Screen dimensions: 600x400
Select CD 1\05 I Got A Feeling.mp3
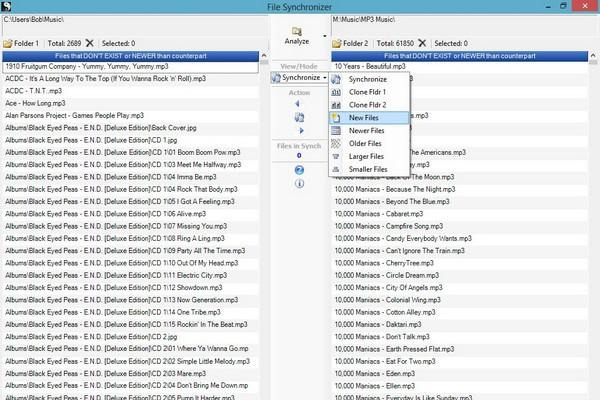coord(130,202)
